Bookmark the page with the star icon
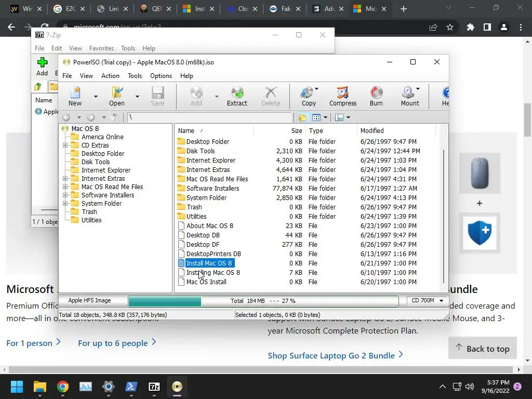Image resolution: width=532 pixels, height=399 pixels. tap(450, 27)
